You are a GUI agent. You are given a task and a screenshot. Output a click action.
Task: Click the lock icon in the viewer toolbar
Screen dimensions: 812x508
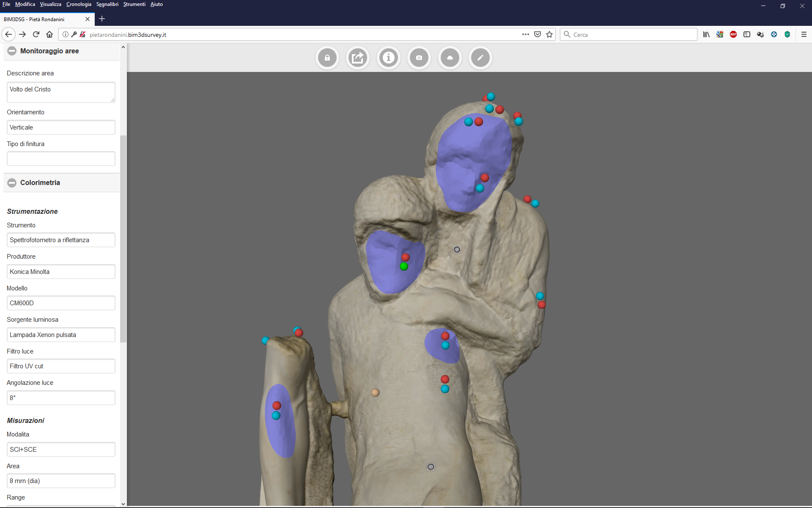click(x=327, y=58)
